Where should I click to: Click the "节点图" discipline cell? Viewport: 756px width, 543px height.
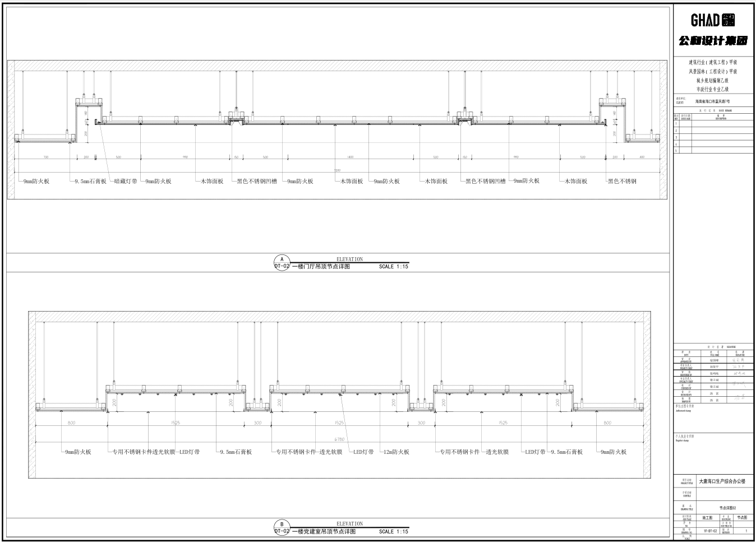(x=743, y=518)
